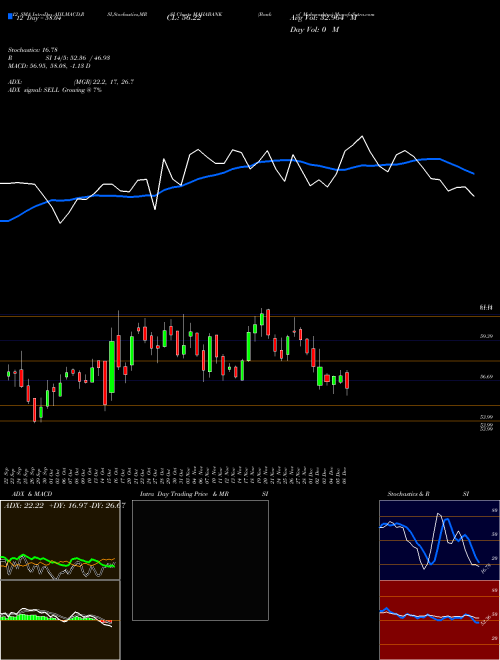500x660 pixels.
Task: Click the highest red candle at the November peak
Action: click(268, 322)
